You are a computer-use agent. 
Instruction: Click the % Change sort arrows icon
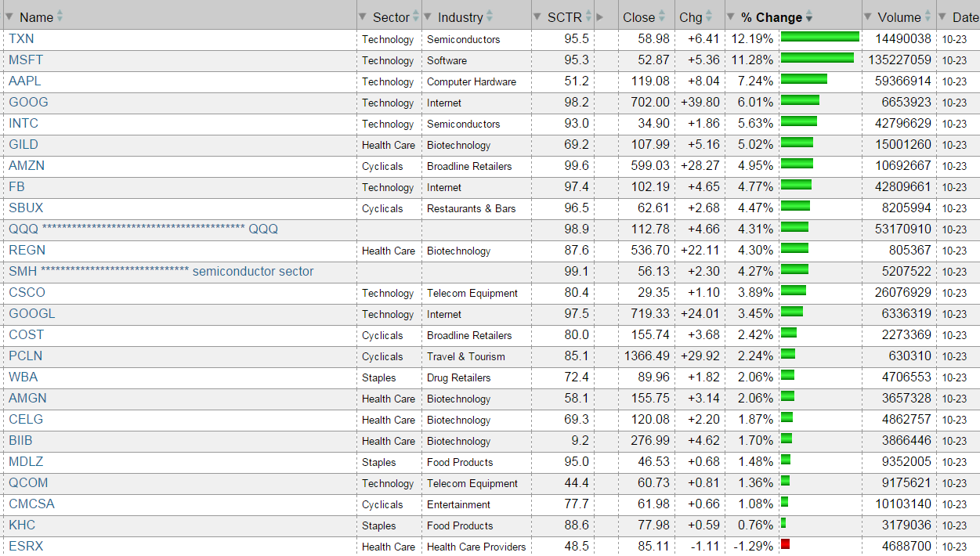[x=809, y=17]
